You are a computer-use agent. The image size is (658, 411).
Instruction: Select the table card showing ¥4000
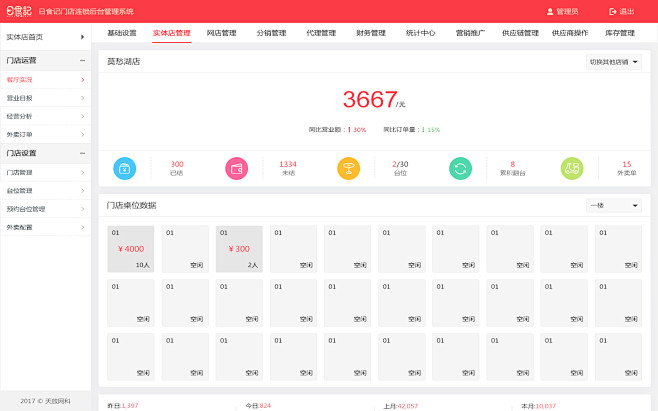[x=131, y=249]
